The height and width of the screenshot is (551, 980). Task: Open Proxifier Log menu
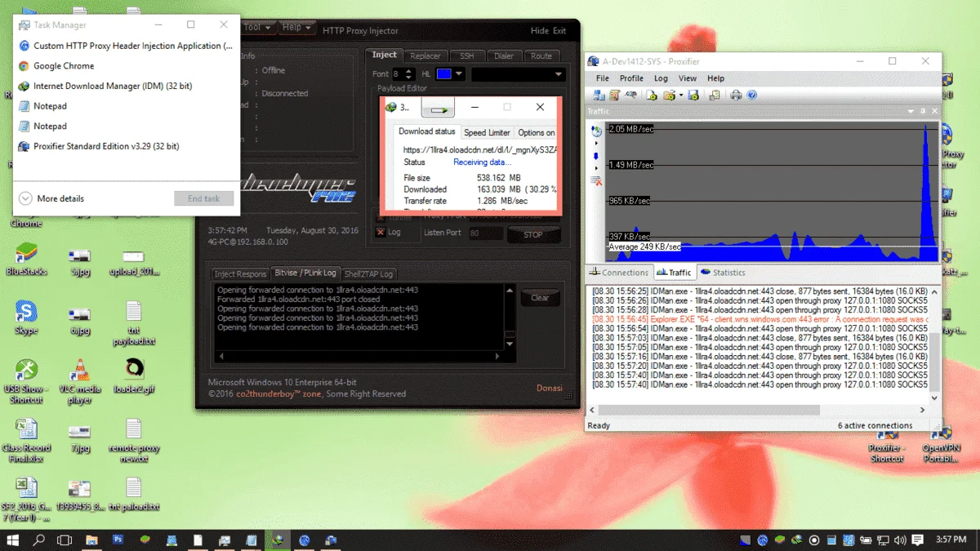click(661, 78)
